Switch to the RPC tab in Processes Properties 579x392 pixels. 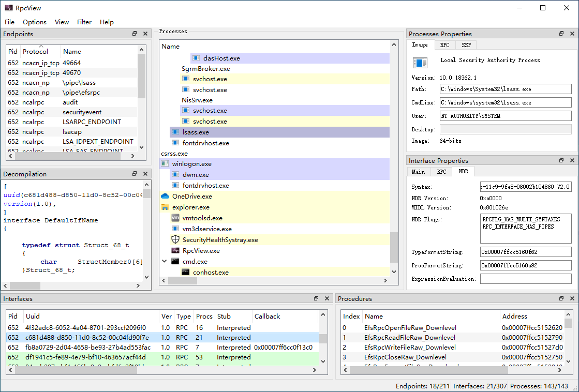[444, 45]
